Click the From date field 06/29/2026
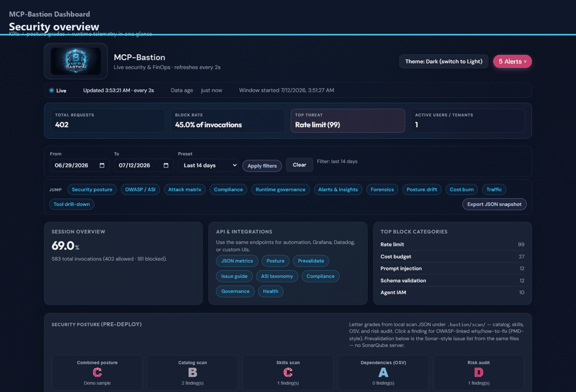This screenshot has width=576, height=392. (x=80, y=166)
